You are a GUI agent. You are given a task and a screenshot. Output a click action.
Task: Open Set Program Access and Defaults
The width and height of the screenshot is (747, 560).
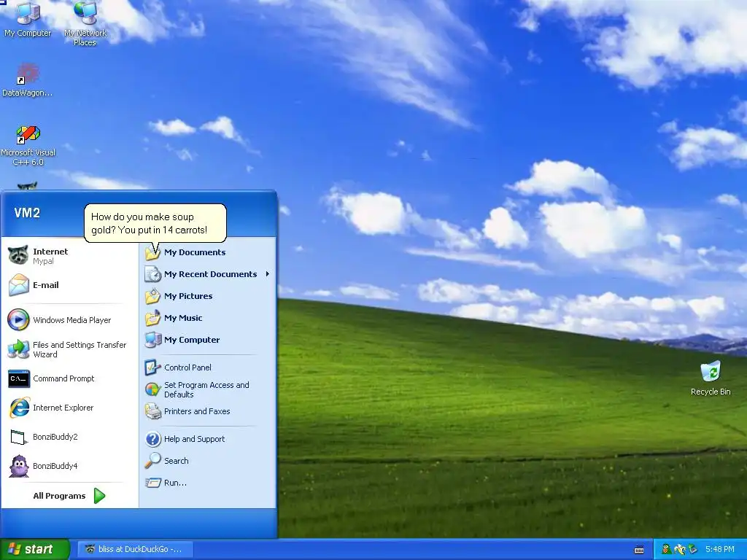pyautogui.click(x=208, y=389)
